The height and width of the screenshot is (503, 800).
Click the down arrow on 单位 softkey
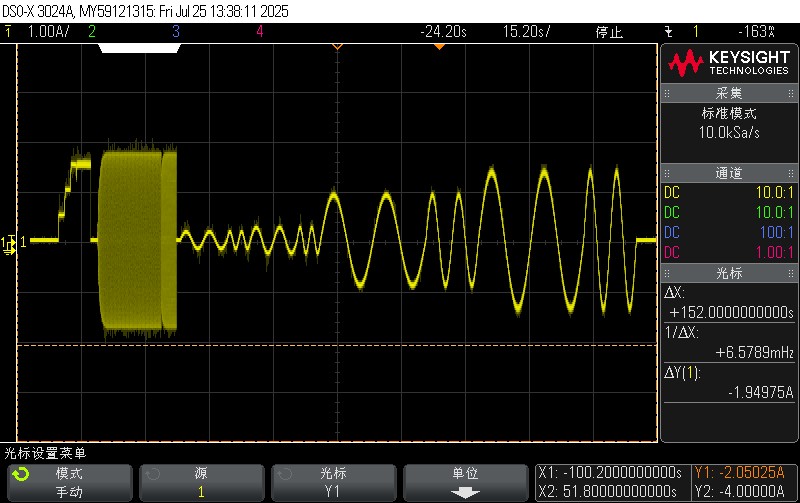(x=465, y=492)
